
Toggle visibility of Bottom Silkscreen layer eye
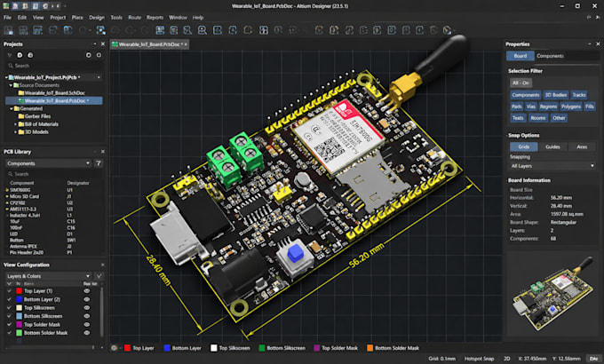coord(87,316)
